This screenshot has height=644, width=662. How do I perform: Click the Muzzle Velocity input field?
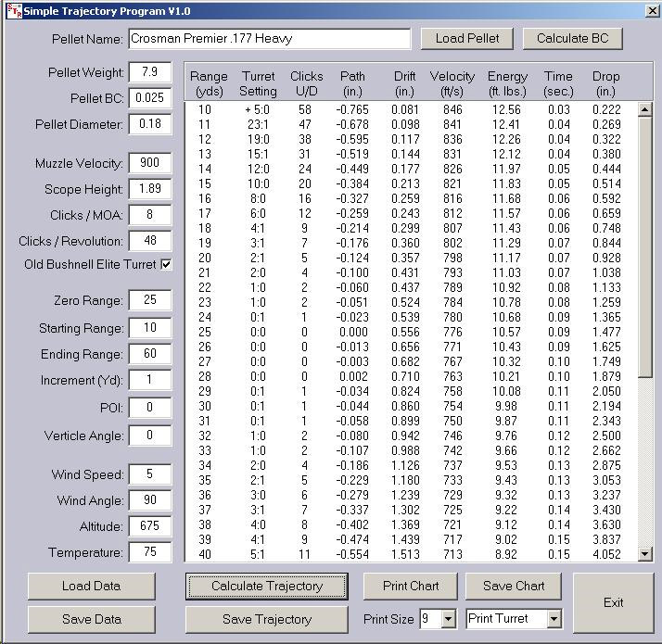150,163
